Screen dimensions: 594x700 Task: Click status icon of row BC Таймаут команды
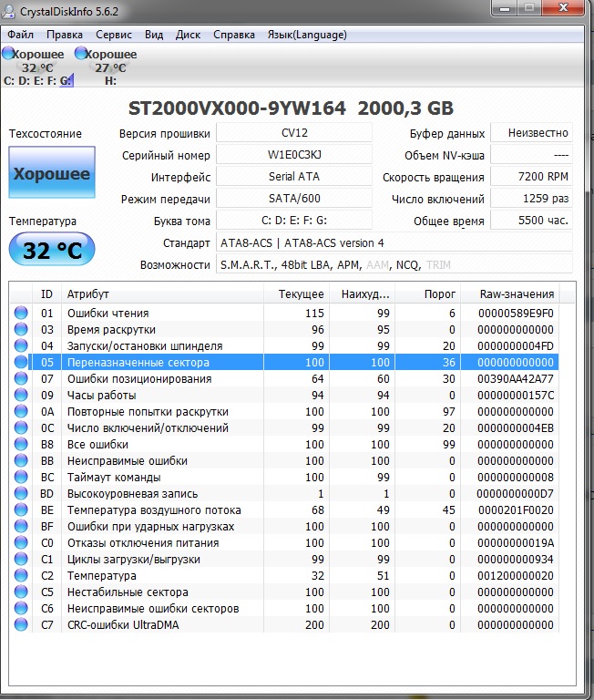point(21,478)
